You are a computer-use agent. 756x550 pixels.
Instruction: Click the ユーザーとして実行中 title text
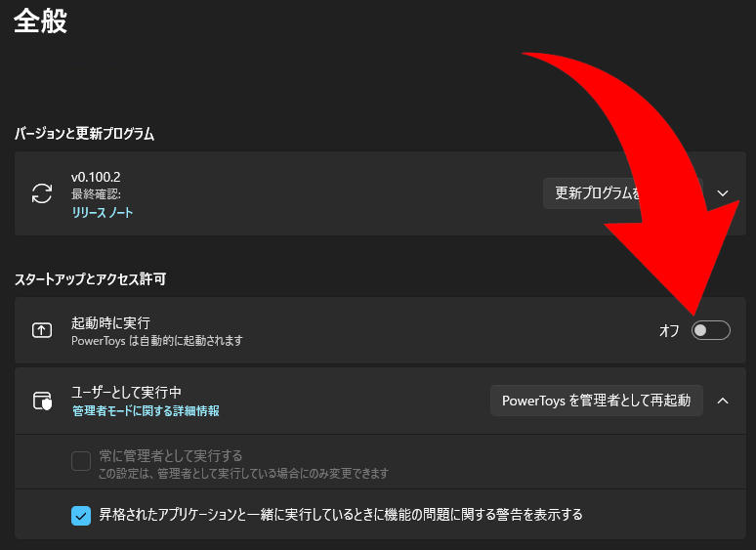tap(126, 392)
